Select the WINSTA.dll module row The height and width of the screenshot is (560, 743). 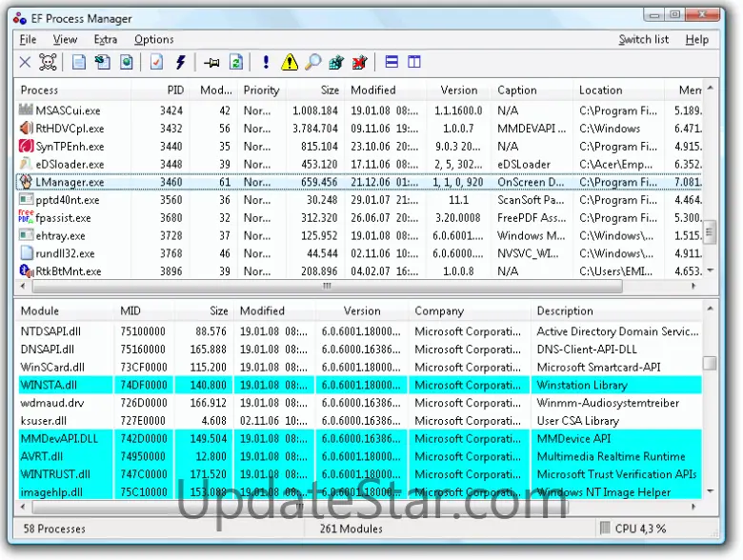[x=51, y=386]
